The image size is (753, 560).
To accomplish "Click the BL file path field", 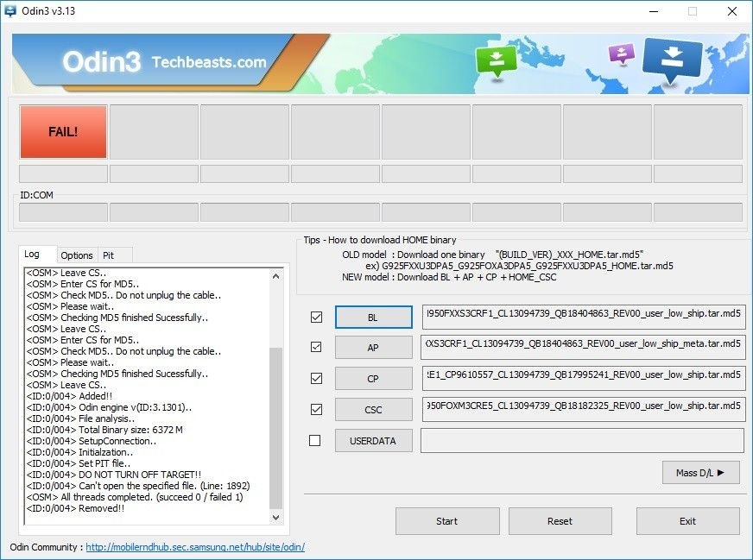I will click(584, 318).
